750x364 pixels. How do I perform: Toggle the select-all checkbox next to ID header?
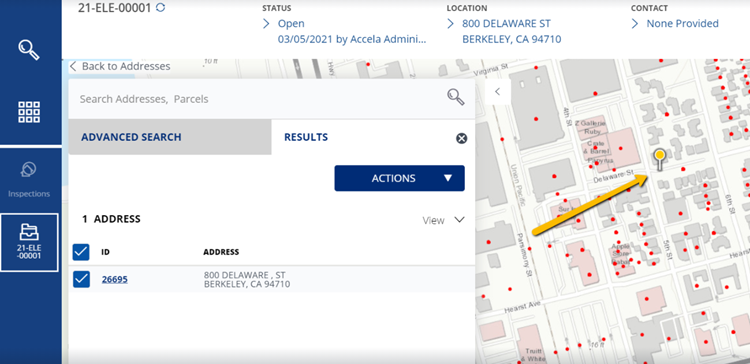pos(81,252)
